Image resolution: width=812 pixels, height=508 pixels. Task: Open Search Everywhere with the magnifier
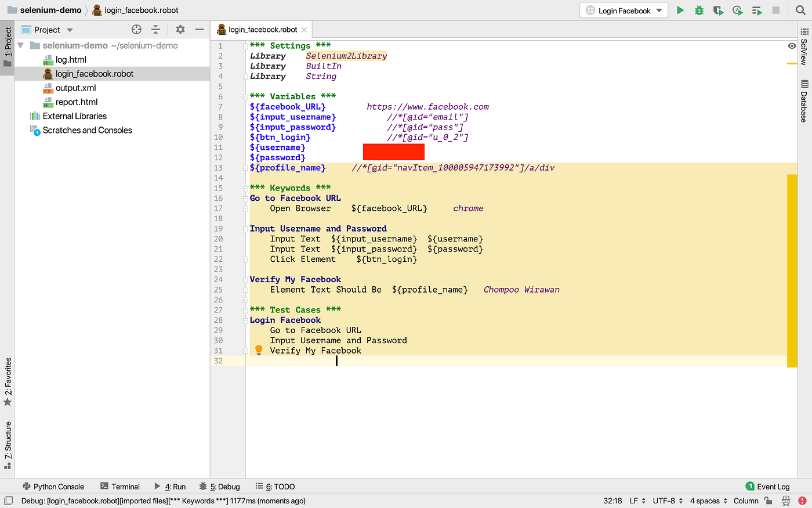pos(800,10)
